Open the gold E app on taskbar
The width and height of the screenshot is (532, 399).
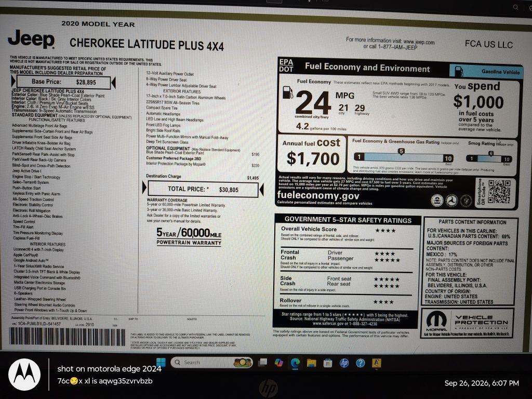click(x=377, y=363)
